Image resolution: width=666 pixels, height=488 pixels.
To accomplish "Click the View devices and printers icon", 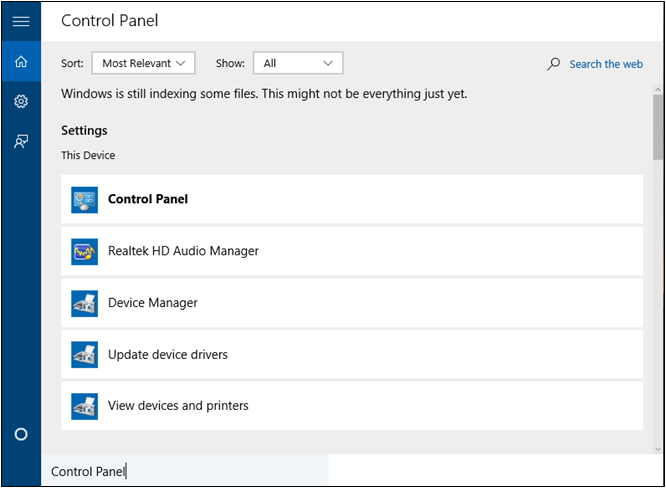I will click(x=85, y=406).
